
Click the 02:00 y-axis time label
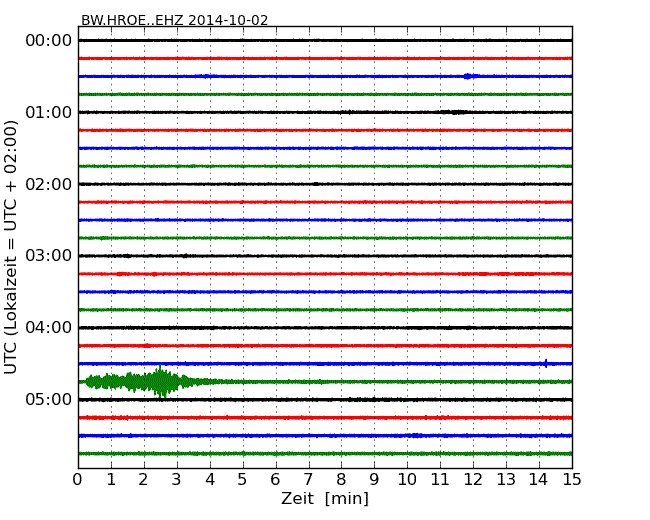(49, 184)
